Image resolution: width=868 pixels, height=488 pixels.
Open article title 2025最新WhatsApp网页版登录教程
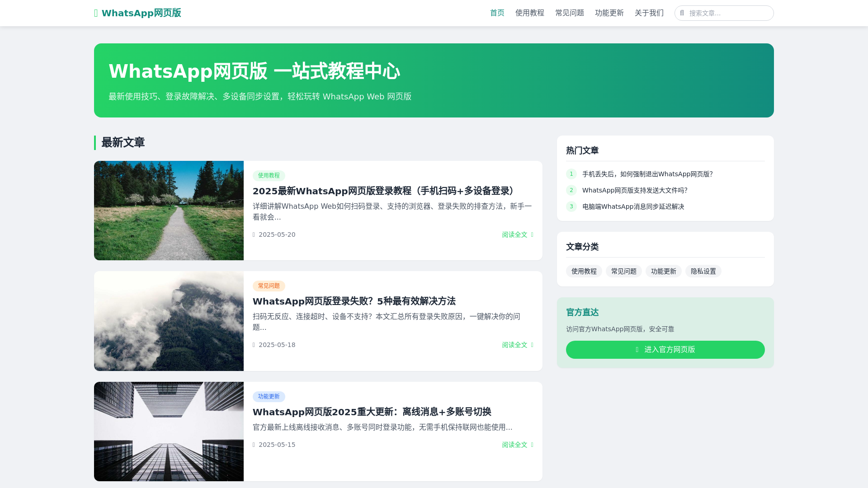click(x=386, y=191)
